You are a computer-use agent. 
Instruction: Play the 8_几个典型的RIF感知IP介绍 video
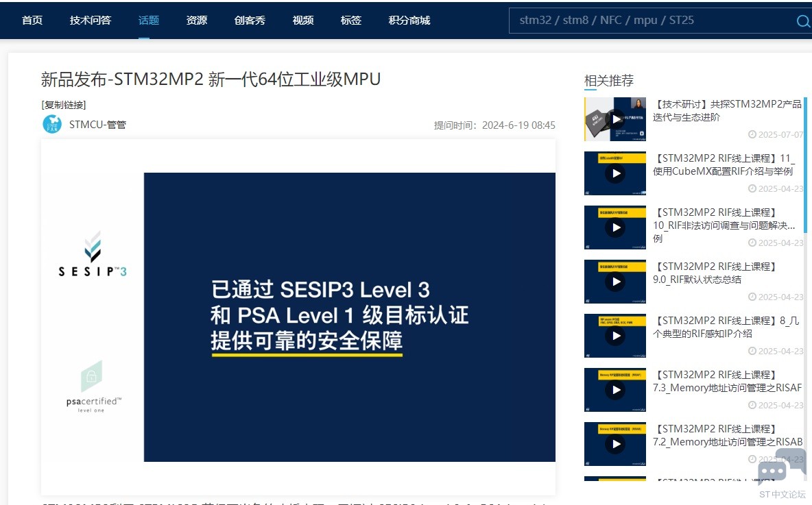[614, 336]
